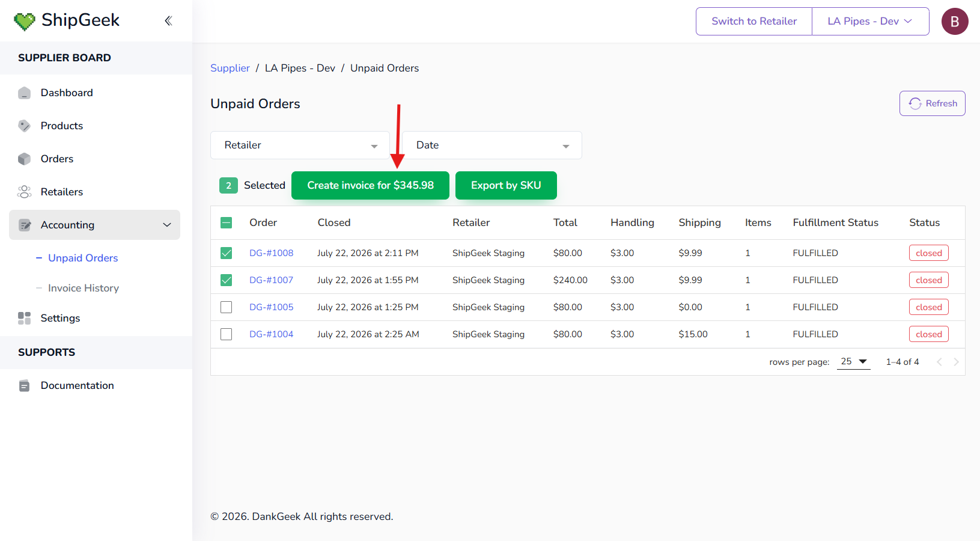The height and width of the screenshot is (541, 980).
Task: Click the 1–4 of 4 pagination text
Action: coord(902,362)
